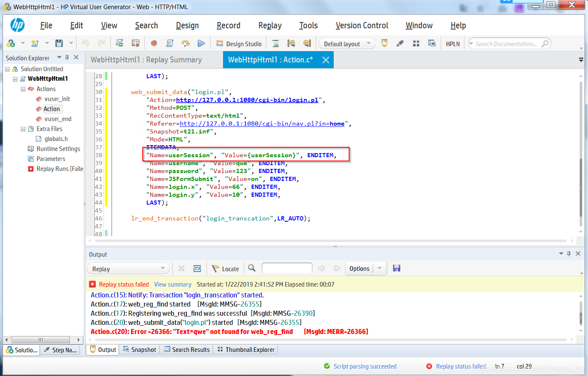Collapse the WebHttpHtml1 script node
The height and width of the screenshot is (376, 588).
(15, 79)
